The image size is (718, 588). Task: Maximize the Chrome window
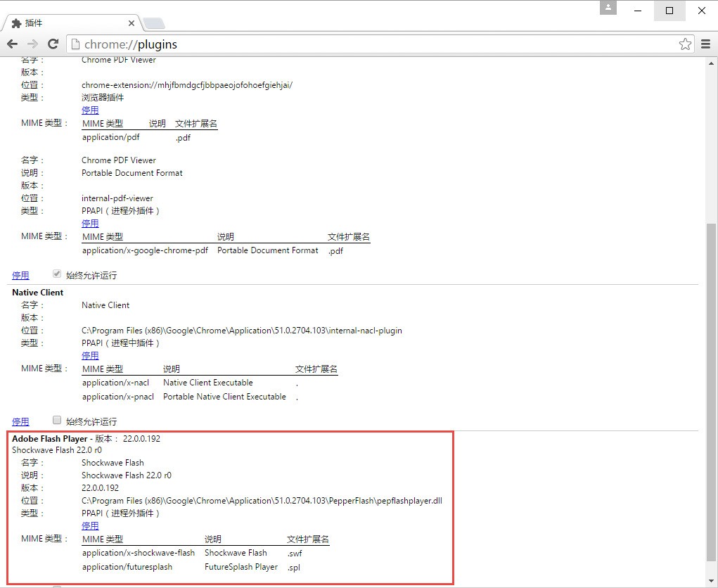click(x=669, y=11)
